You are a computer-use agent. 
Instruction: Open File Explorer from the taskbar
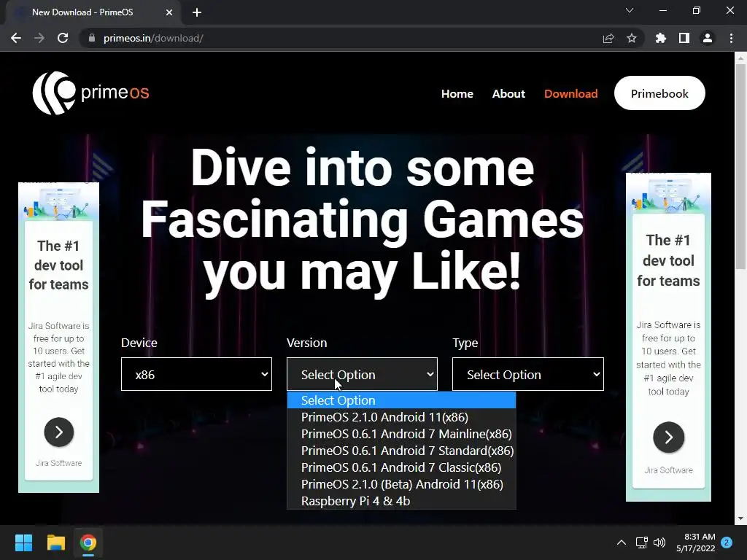coord(55,542)
